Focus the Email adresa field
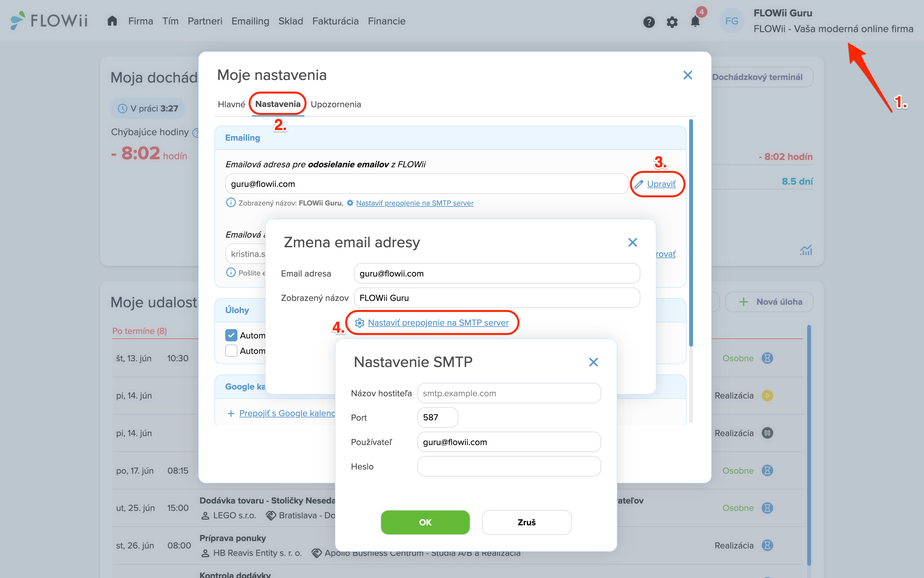The width and height of the screenshot is (924, 578). pos(497,273)
